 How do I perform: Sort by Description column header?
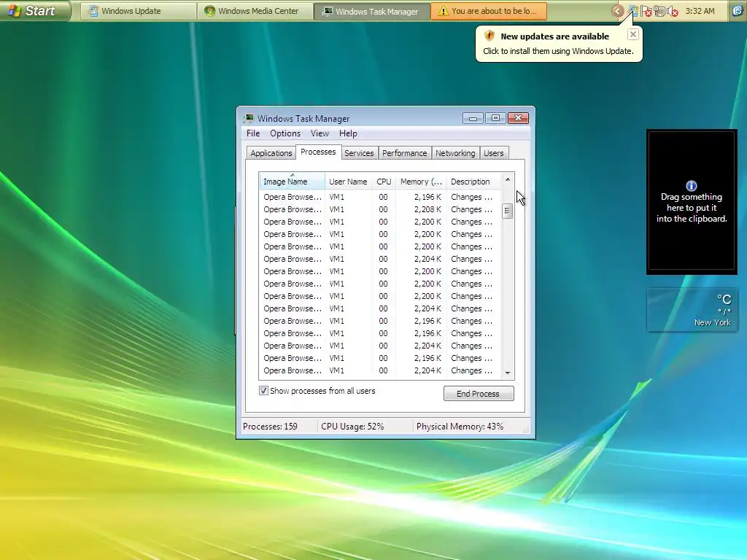(473, 182)
